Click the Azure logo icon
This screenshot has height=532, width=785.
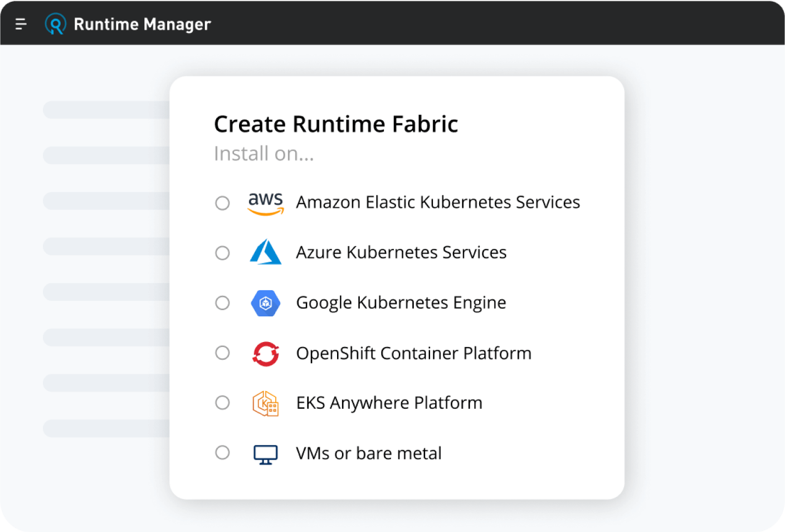(266, 252)
